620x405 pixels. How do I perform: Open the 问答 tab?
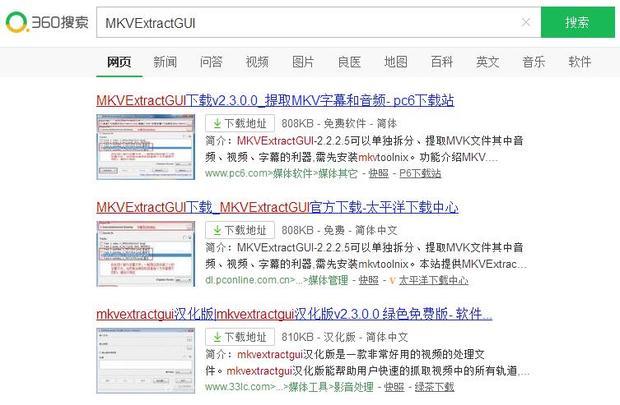211,62
